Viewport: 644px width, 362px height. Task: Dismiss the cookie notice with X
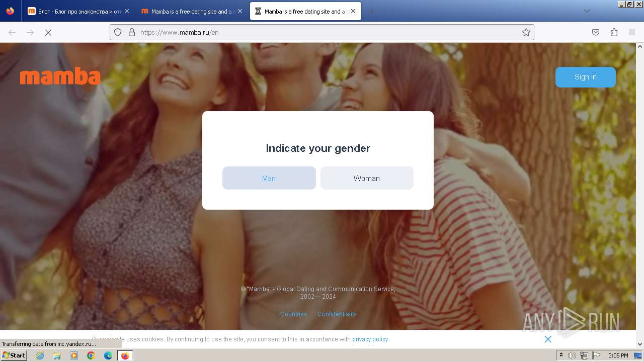coord(548,339)
